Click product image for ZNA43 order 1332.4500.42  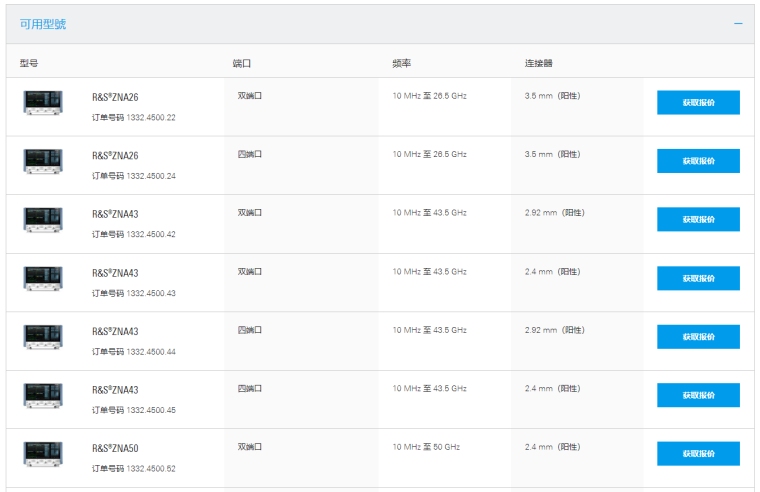(x=43, y=220)
